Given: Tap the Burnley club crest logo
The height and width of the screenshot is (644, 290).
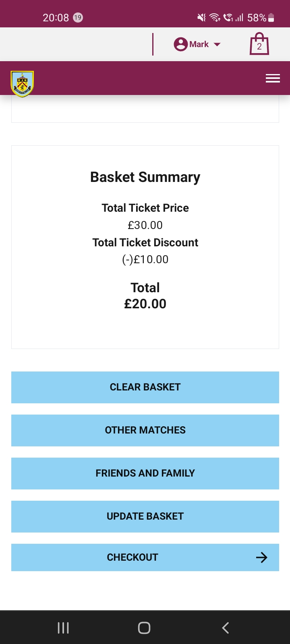Looking at the screenshot, I should click(x=22, y=84).
